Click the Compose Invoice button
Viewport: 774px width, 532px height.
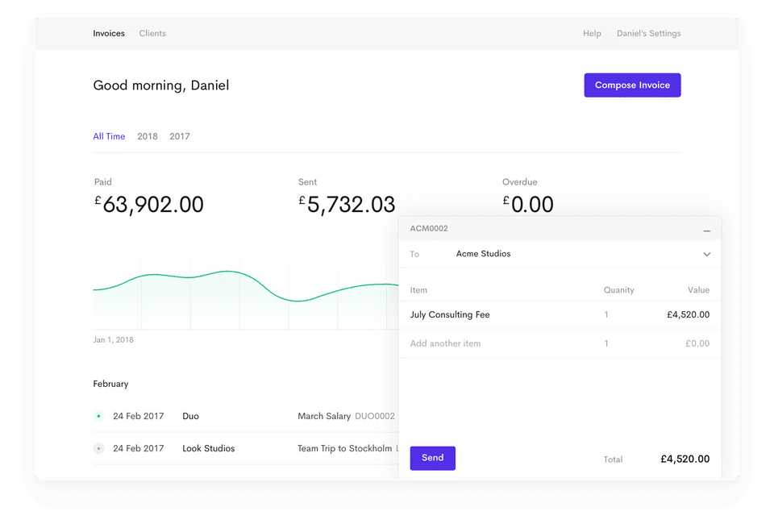pos(632,85)
